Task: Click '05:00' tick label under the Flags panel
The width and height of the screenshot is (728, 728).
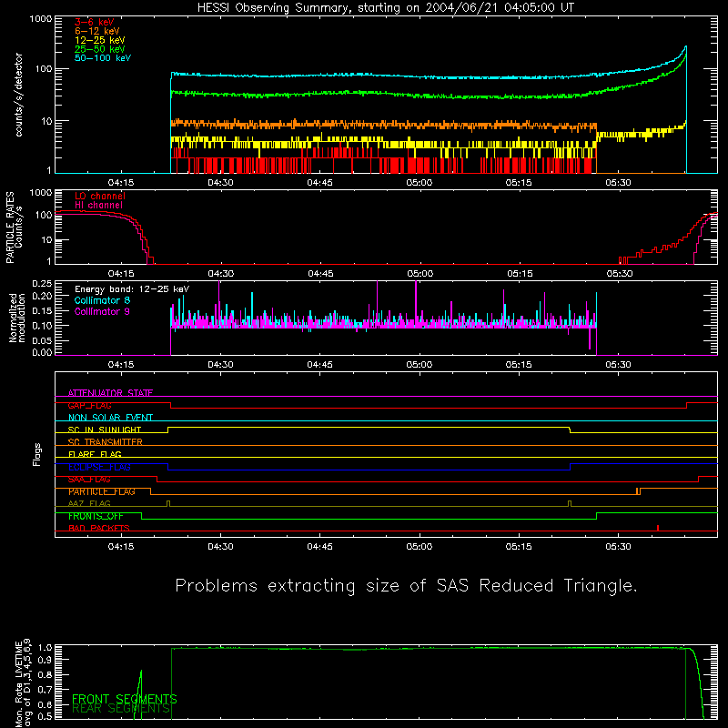Action: pos(420,547)
